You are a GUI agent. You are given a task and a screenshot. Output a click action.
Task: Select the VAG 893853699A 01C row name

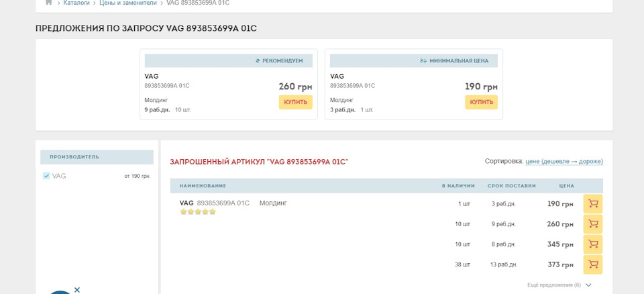[x=215, y=203]
